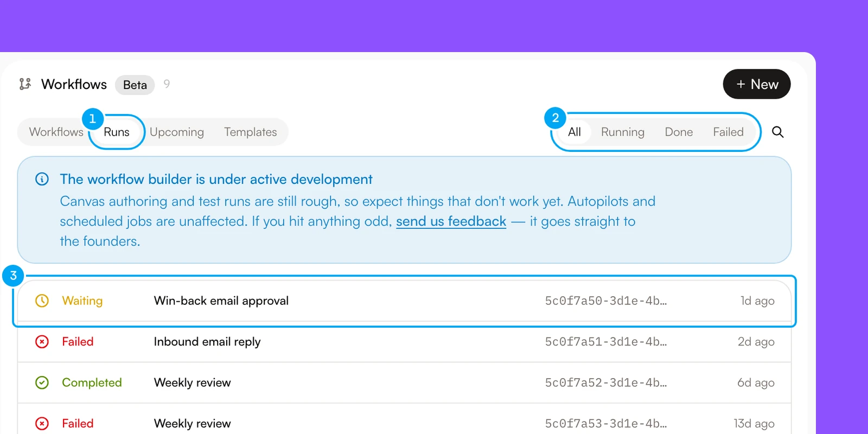This screenshot has width=868, height=434.
Task: Click the 2d ago timestamp
Action: (x=756, y=342)
